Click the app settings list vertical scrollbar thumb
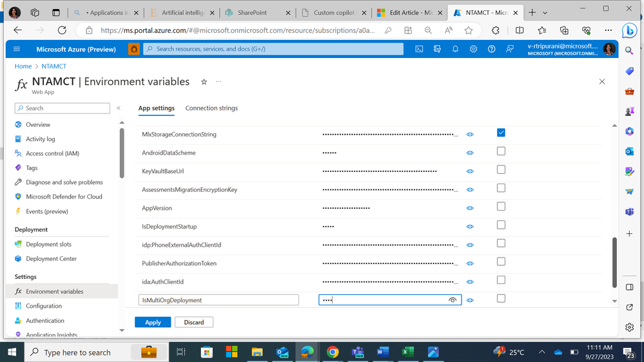Screen dimensions: 644x362 pos(614,263)
